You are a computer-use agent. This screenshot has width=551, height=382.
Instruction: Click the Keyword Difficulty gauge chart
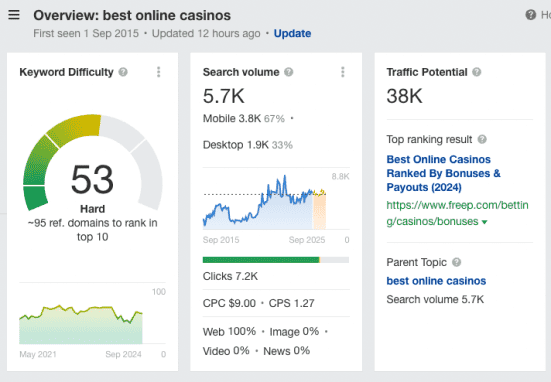coord(93,162)
